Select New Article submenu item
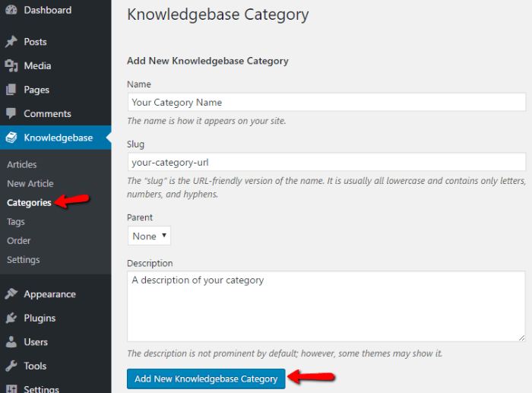 pos(30,183)
